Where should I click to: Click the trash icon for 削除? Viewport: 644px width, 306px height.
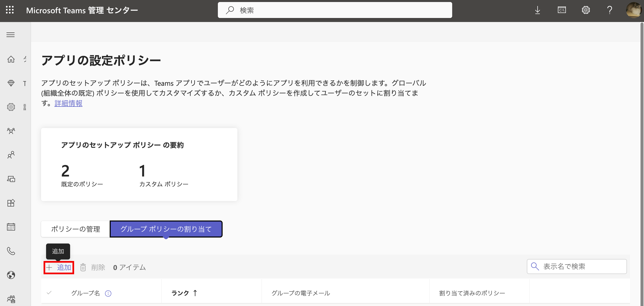tap(83, 267)
